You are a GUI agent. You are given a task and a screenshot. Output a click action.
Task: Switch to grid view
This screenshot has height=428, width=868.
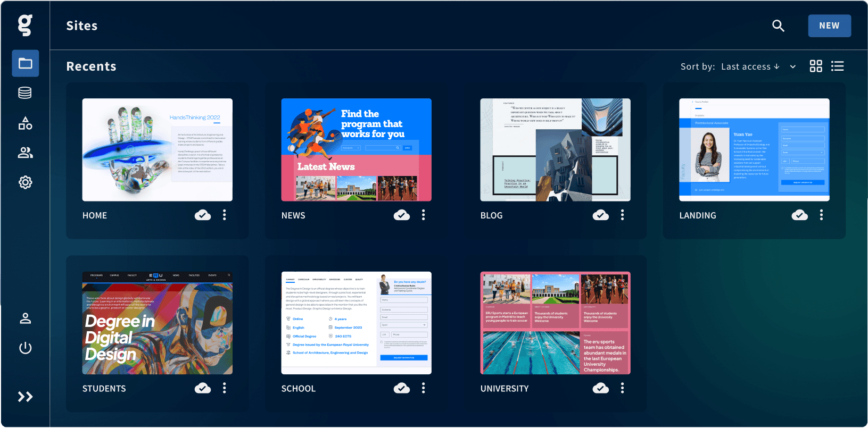[816, 66]
